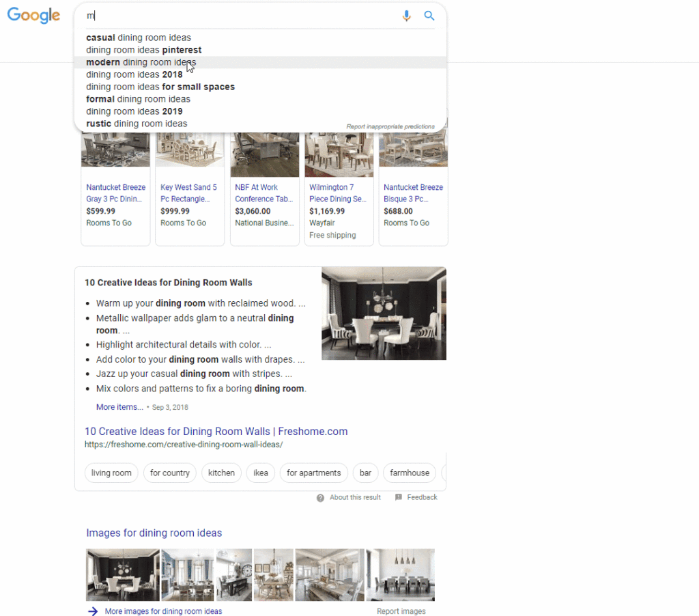
Task: Select the suggestion 'modern dining room ideas'
Action: pos(141,61)
